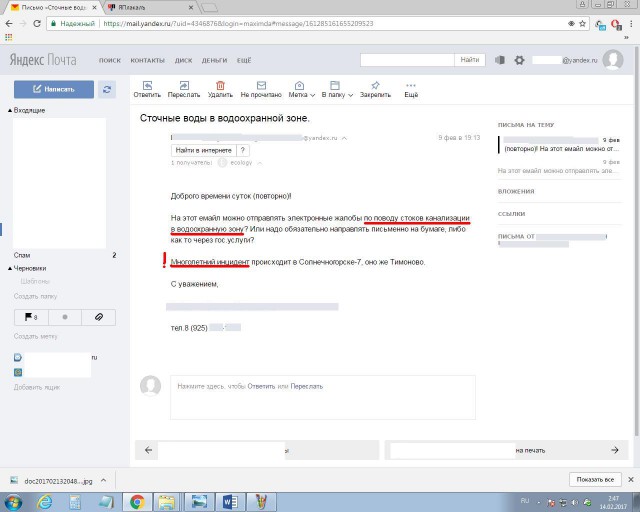Click the Яндекс Почта logo
Viewport: 640px width, 512px height.
(43, 60)
